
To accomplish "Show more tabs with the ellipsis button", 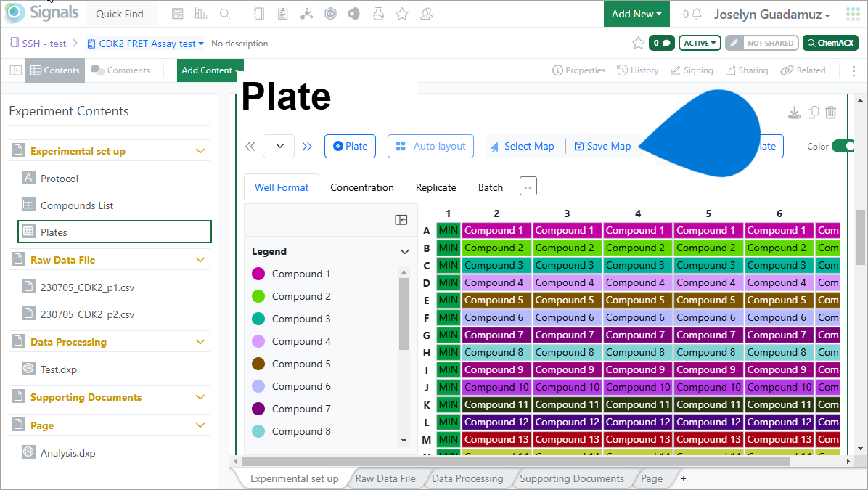I will tap(528, 187).
